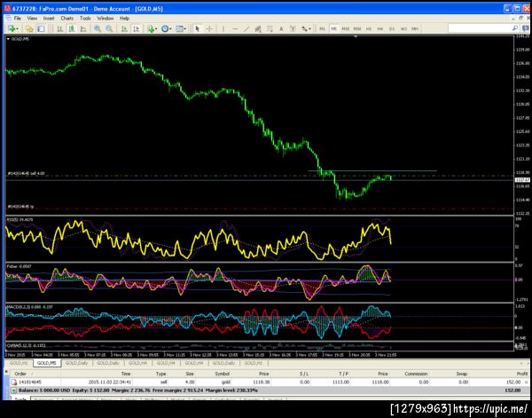Click the green plus icon beside Balance

tap(14, 390)
